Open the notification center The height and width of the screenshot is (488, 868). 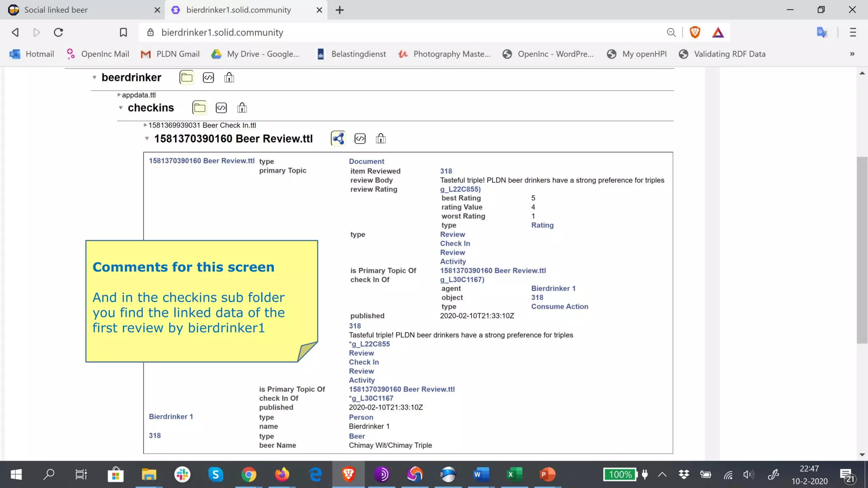[847, 475]
